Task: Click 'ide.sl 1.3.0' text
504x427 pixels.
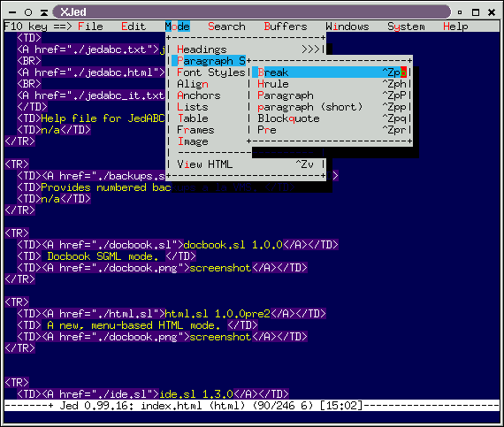Action: (196, 394)
